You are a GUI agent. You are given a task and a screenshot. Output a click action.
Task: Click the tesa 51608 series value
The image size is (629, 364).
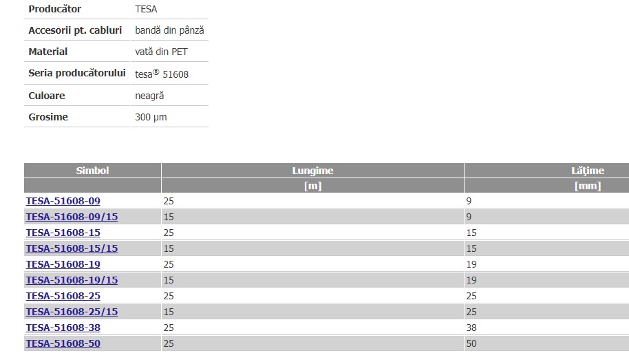pos(162,74)
